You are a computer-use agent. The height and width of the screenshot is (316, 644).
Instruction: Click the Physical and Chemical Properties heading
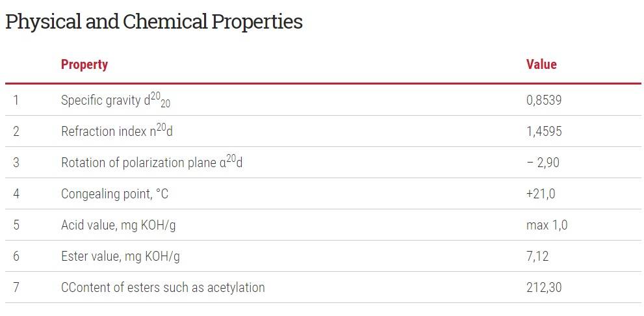(154, 21)
